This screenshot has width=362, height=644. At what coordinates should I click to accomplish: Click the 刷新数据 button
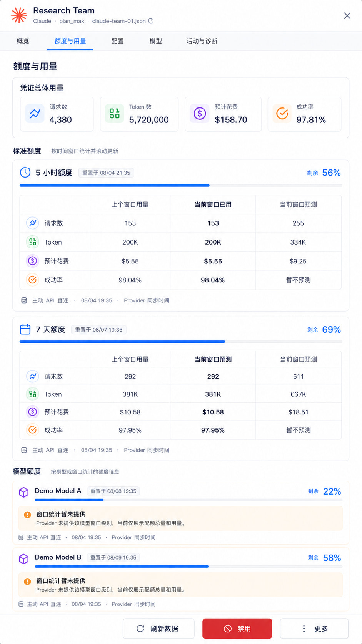(x=158, y=629)
